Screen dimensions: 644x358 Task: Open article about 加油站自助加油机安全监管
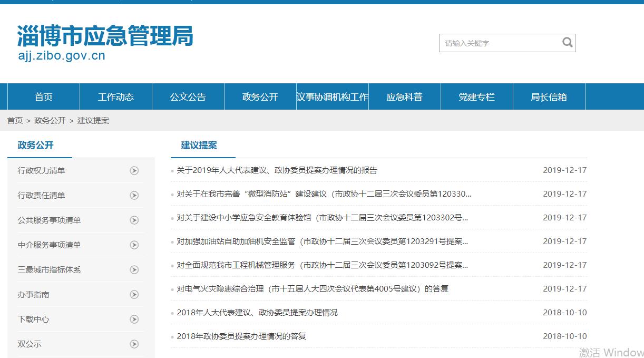tap(323, 241)
